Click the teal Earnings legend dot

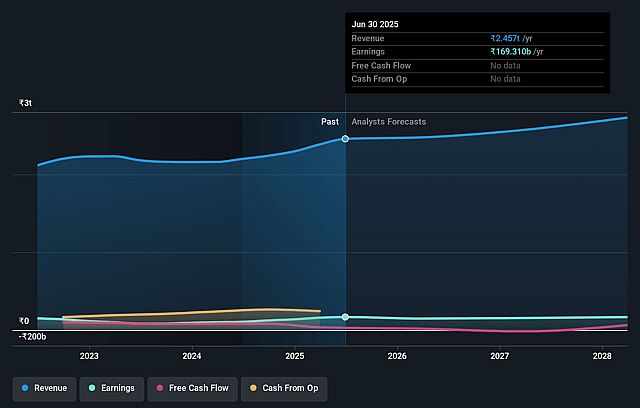point(92,388)
